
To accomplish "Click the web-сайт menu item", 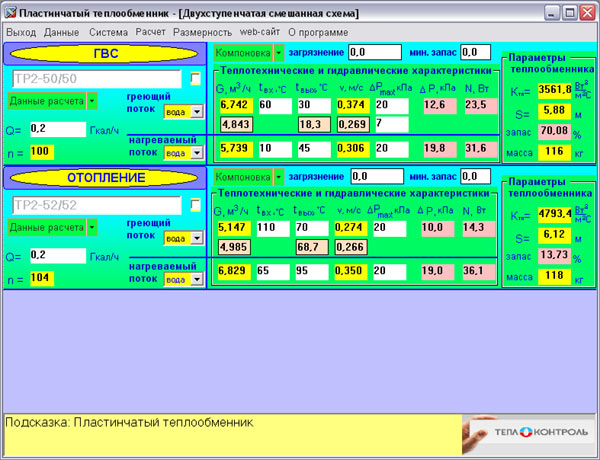I will (x=258, y=32).
